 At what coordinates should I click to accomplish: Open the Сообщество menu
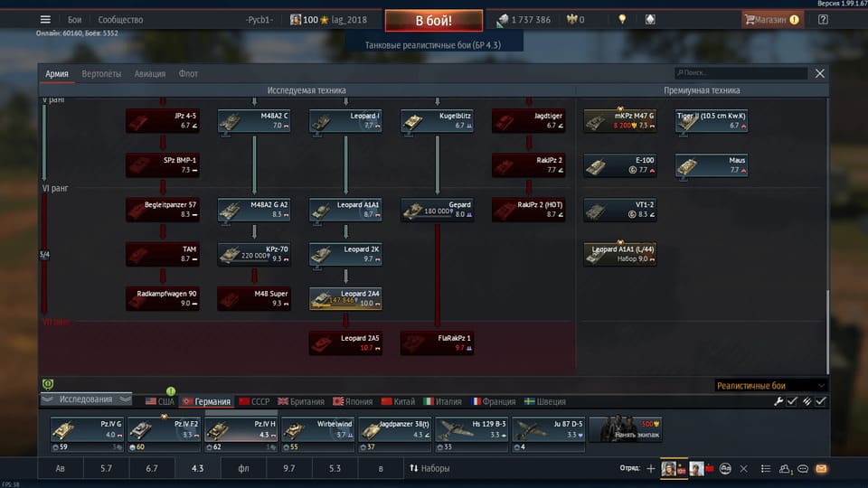(x=120, y=19)
